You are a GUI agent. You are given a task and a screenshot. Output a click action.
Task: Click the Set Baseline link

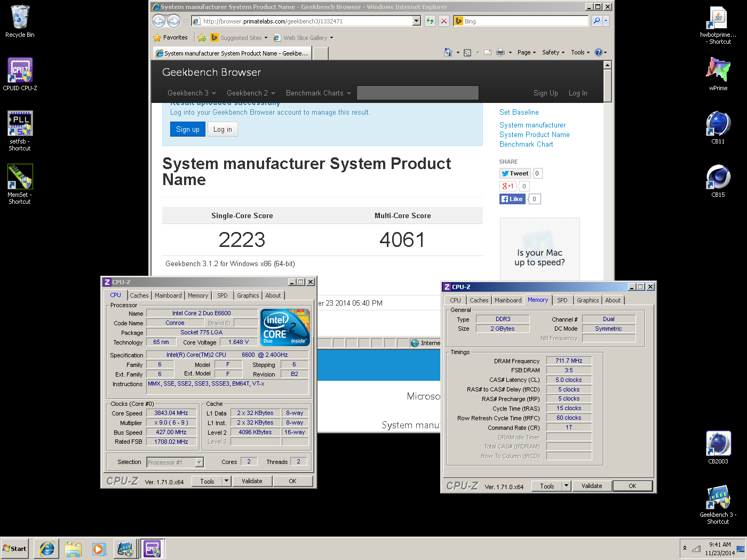[519, 112]
